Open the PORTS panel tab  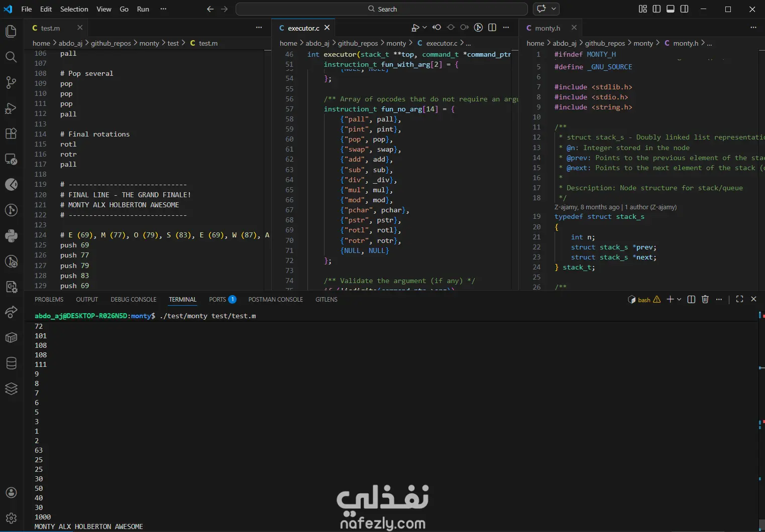217,300
